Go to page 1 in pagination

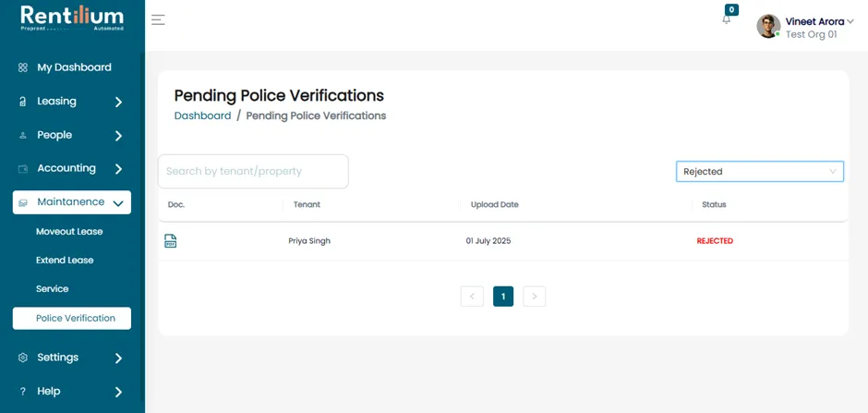click(503, 297)
